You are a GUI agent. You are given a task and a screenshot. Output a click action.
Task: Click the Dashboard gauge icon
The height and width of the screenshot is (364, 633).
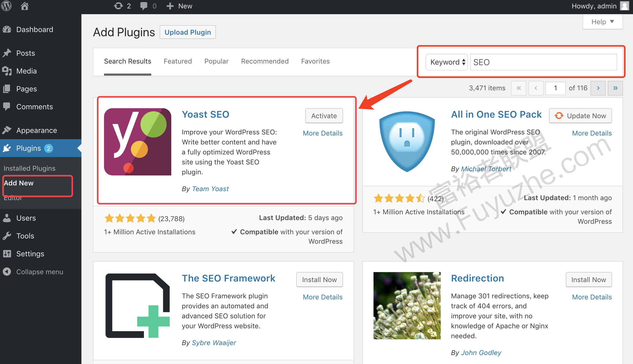[7, 29]
